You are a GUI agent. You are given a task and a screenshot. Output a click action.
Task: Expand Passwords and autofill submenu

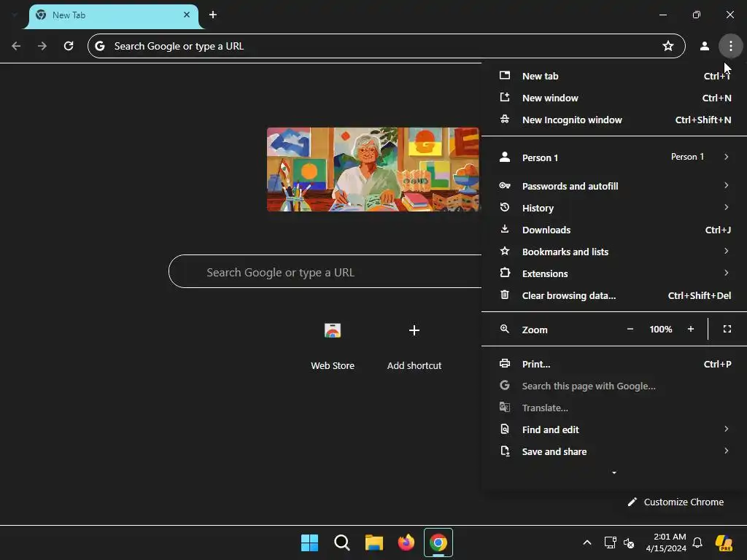[614, 186]
